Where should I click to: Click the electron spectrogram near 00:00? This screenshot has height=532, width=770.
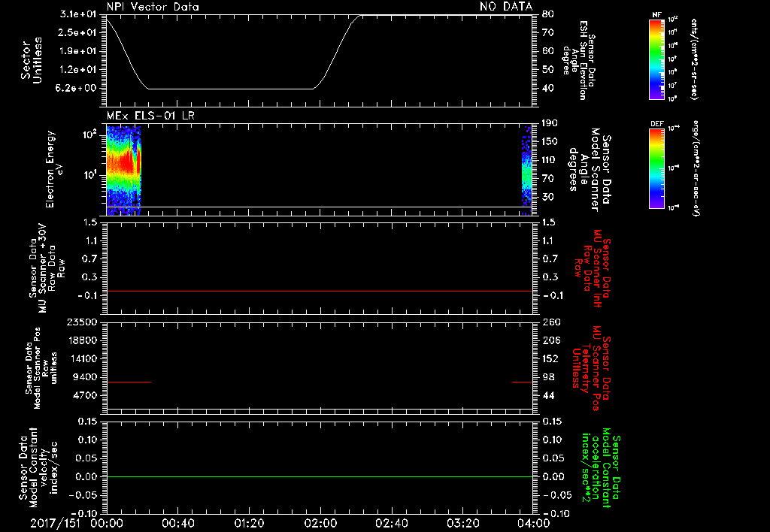coord(124,171)
